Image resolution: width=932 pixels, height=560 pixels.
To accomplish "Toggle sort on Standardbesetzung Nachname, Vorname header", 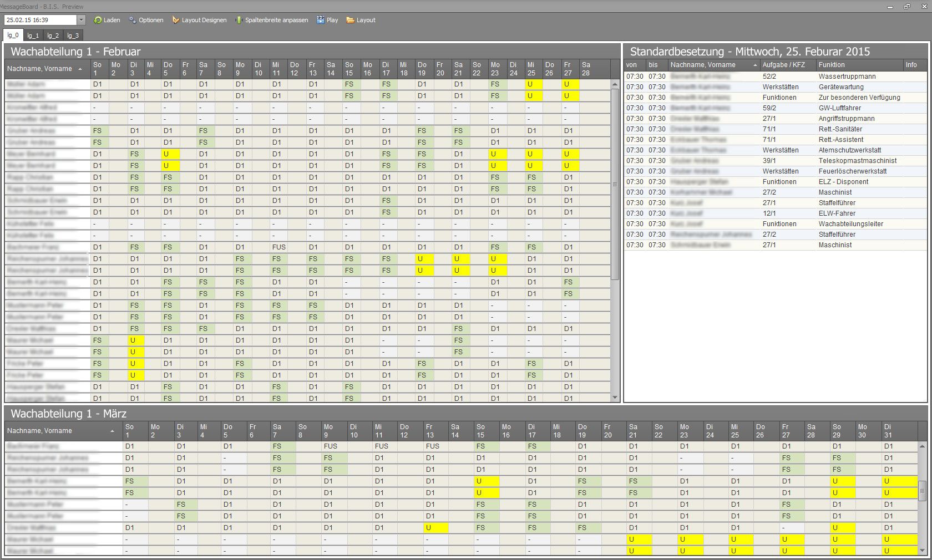I will click(x=755, y=65).
